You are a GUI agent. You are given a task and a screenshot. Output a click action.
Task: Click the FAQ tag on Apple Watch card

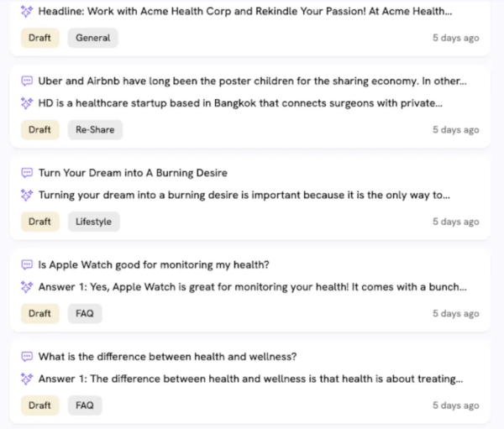85,314
